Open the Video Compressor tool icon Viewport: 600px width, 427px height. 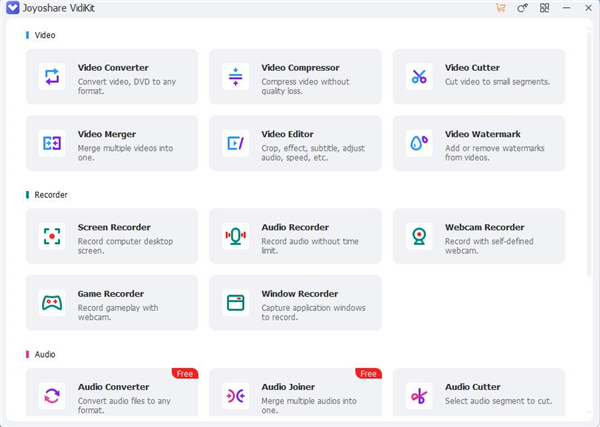[235, 76]
